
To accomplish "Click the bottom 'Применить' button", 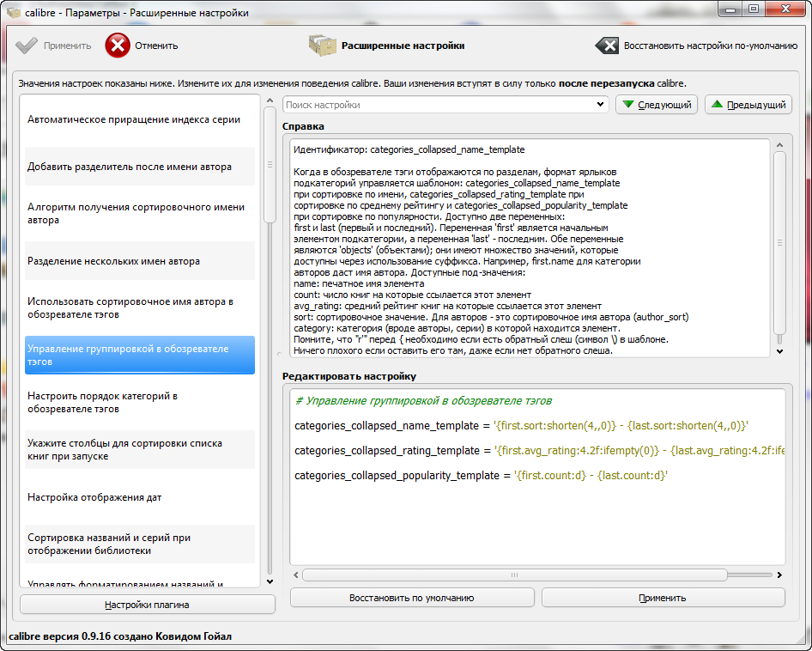I will pos(663,598).
